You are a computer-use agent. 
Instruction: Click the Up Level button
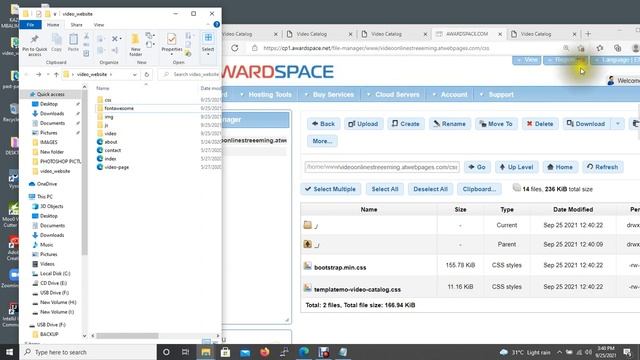pos(517,167)
